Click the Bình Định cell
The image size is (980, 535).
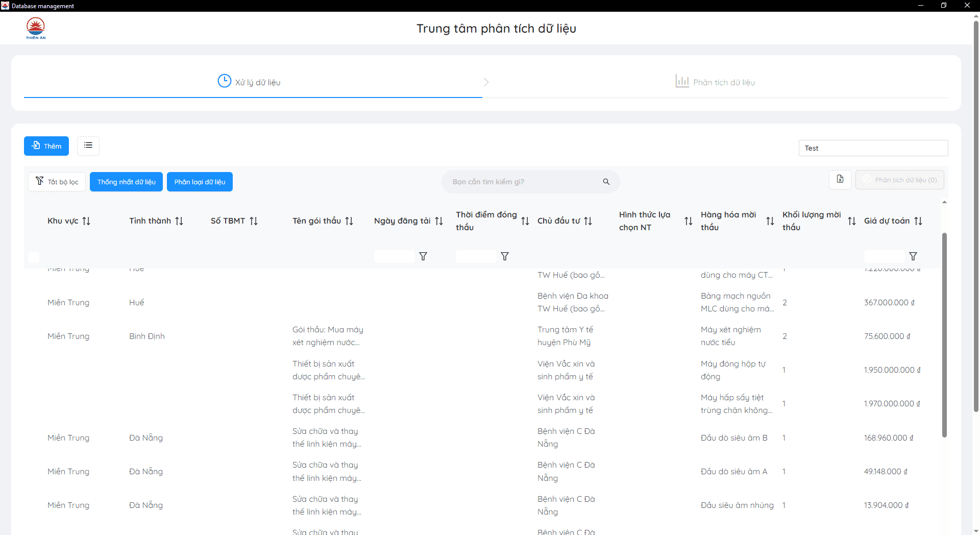pos(147,336)
